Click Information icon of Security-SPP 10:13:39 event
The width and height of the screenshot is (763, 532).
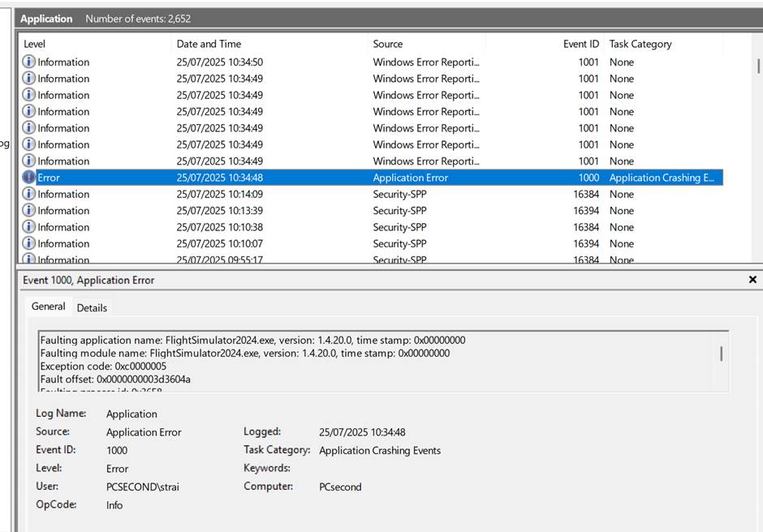tap(28, 210)
